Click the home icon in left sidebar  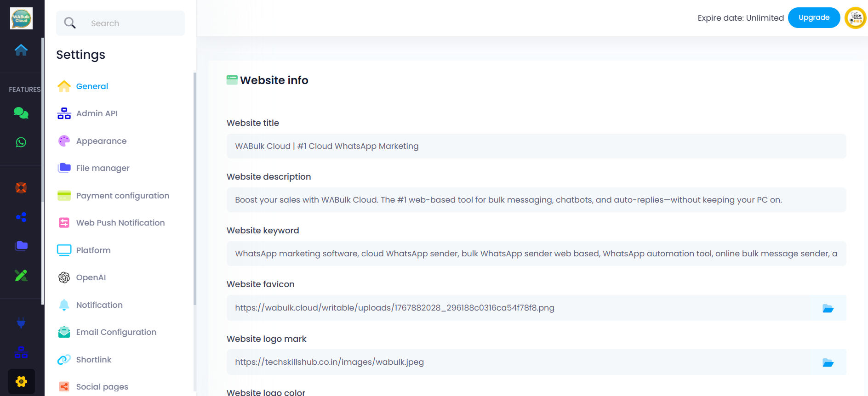[21, 50]
